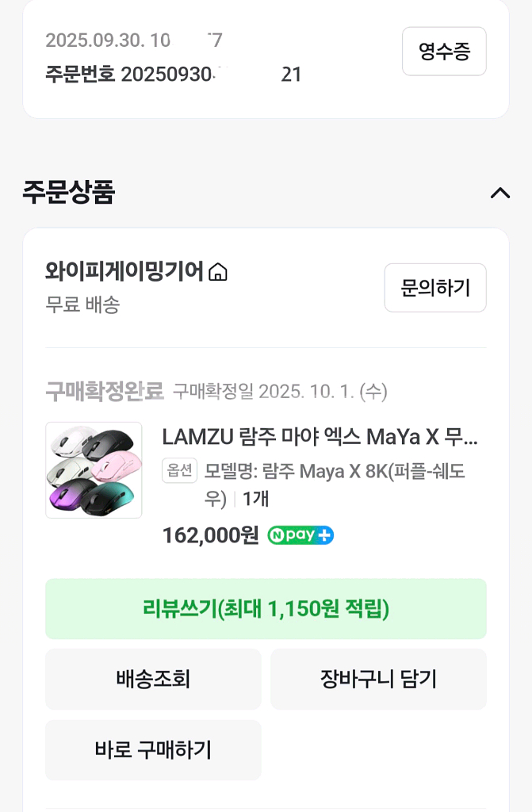532x812 pixels.
Task: Click the 옵션 label badge
Action: (178, 471)
